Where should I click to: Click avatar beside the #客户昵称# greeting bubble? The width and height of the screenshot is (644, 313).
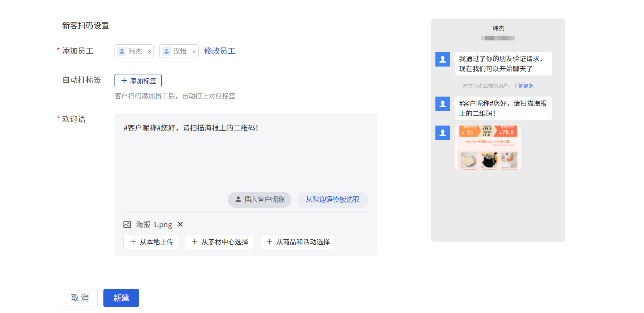click(x=443, y=104)
